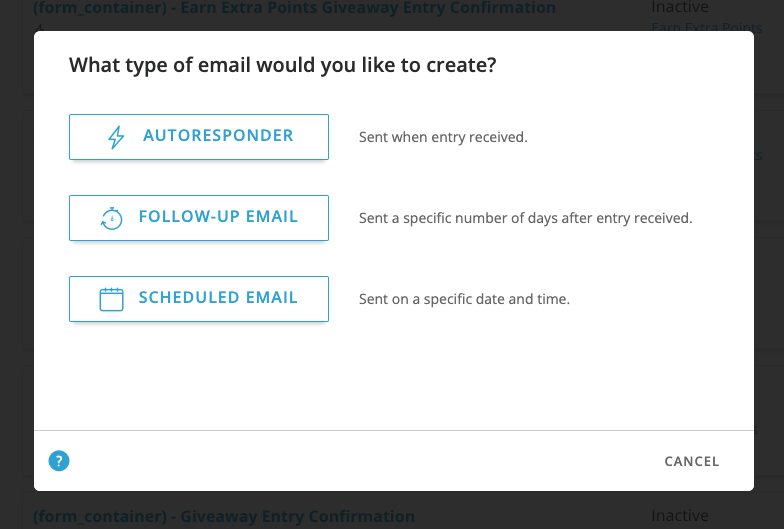Open the Earn Extra Points Giveaway Entry Confirmation link

(x=294, y=8)
